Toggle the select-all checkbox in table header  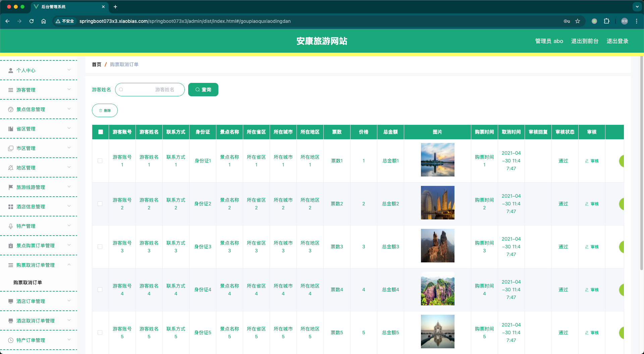pyautogui.click(x=101, y=132)
